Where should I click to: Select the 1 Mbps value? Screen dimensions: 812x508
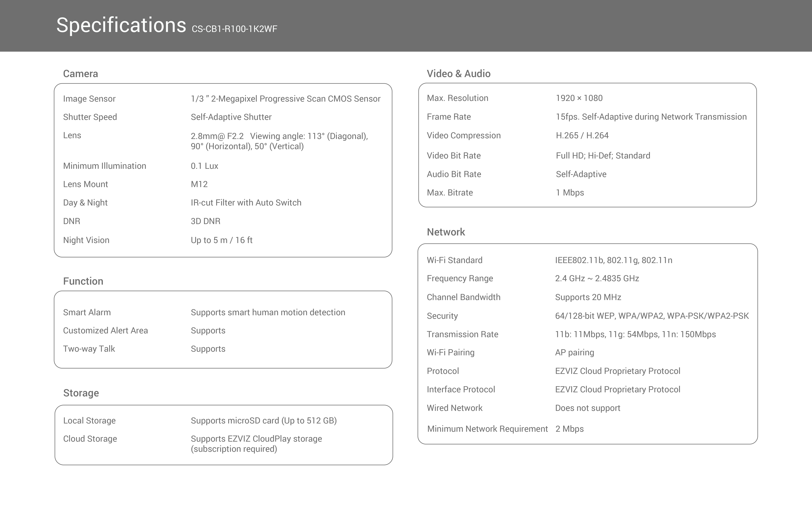570,192
